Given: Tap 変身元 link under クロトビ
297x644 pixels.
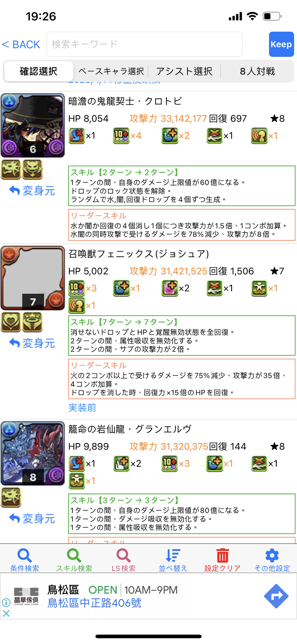Looking at the screenshot, I should pyautogui.click(x=32, y=191).
